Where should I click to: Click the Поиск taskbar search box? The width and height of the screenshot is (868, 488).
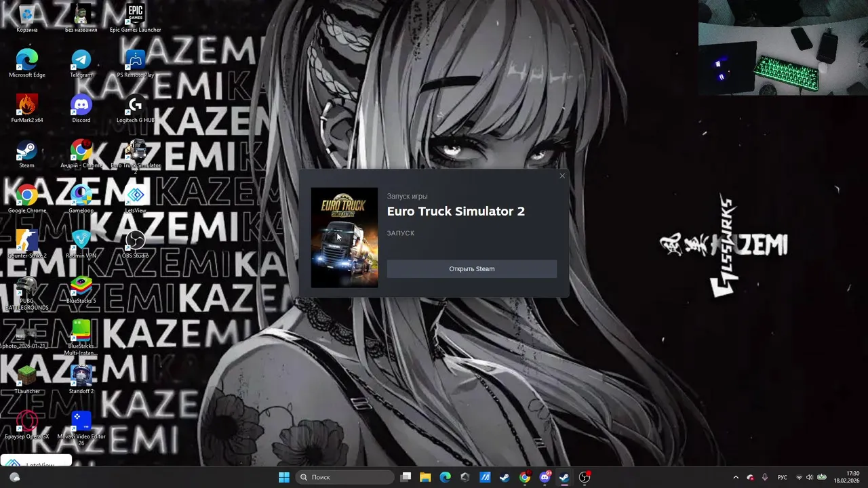click(345, 477)
